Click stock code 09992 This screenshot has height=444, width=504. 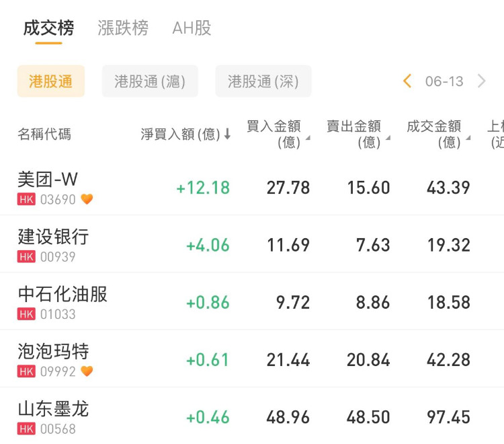pyautogui.click(x=58, y=371)
